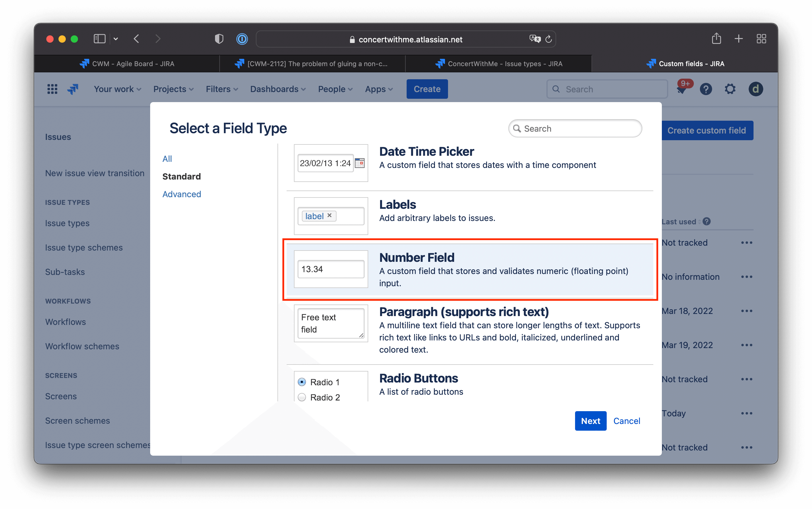
Task: Click the Jira home logo
Action: (x=73, y=89)
